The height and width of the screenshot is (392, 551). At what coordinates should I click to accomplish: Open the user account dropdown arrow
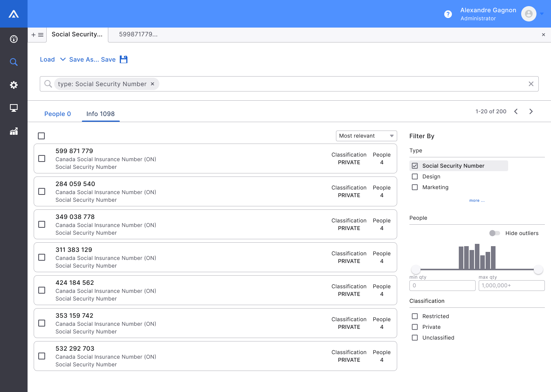pyautogui.click(x=542, y=14)
